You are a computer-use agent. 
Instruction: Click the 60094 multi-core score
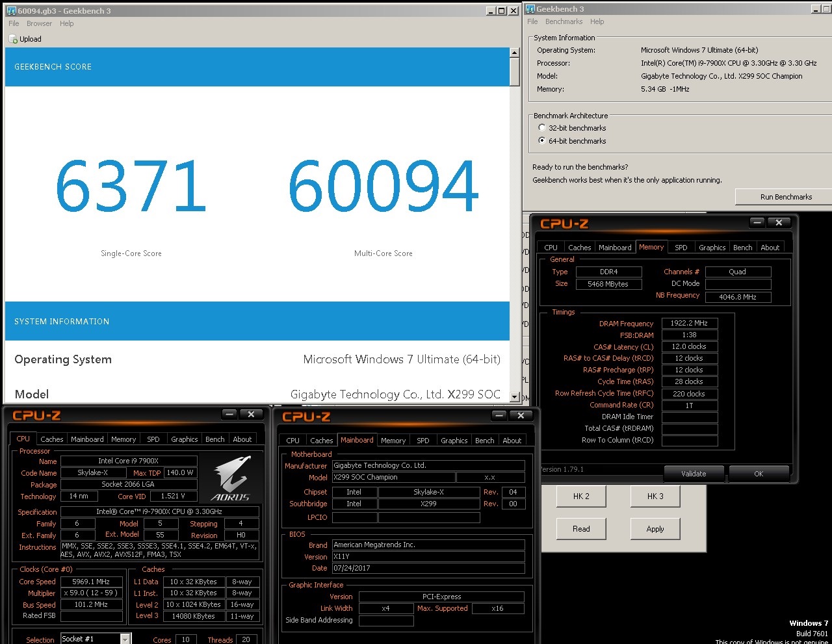click(x=383, y=187)
